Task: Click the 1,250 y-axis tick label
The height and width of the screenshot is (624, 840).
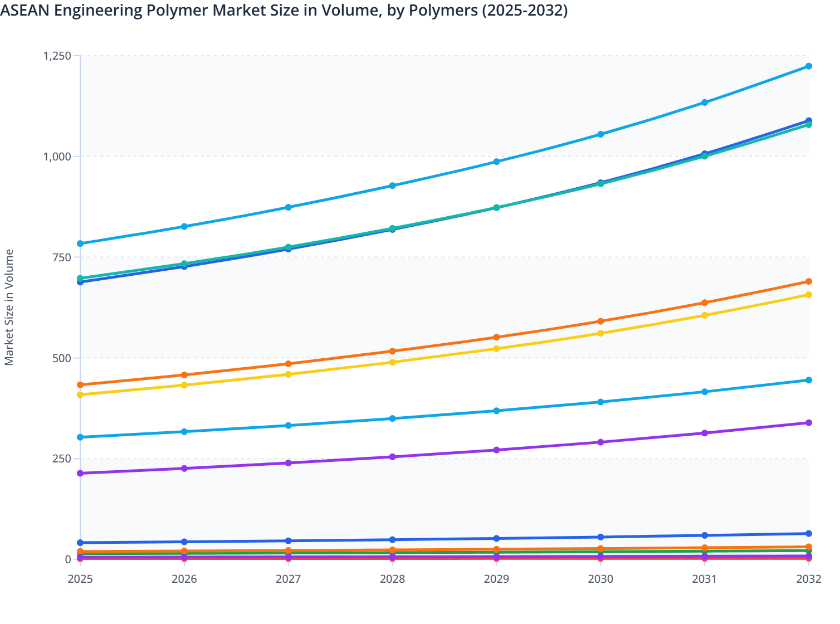Action: 57,55
